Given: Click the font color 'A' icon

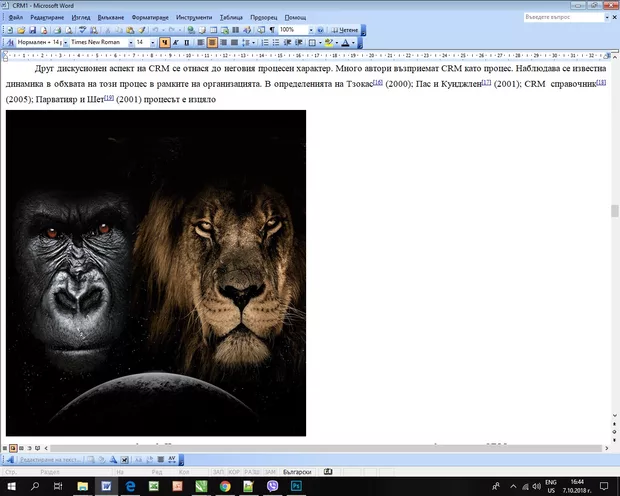Looking at the screenshot, I should tap(345, 43).
